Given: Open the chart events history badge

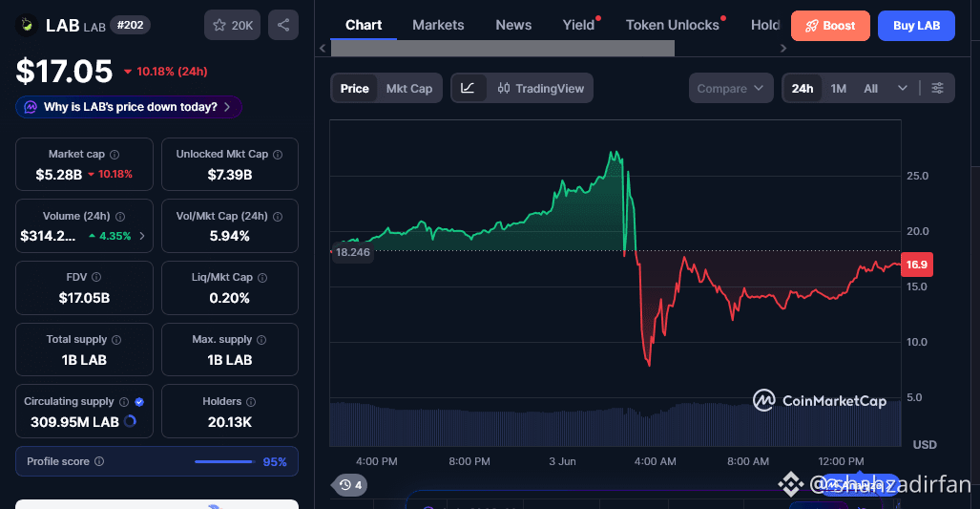Looking at the screenshot, I should point(350,484).
